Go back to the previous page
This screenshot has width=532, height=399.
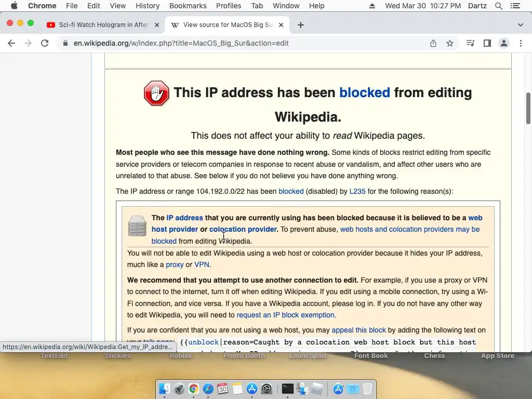coord(11,43)
